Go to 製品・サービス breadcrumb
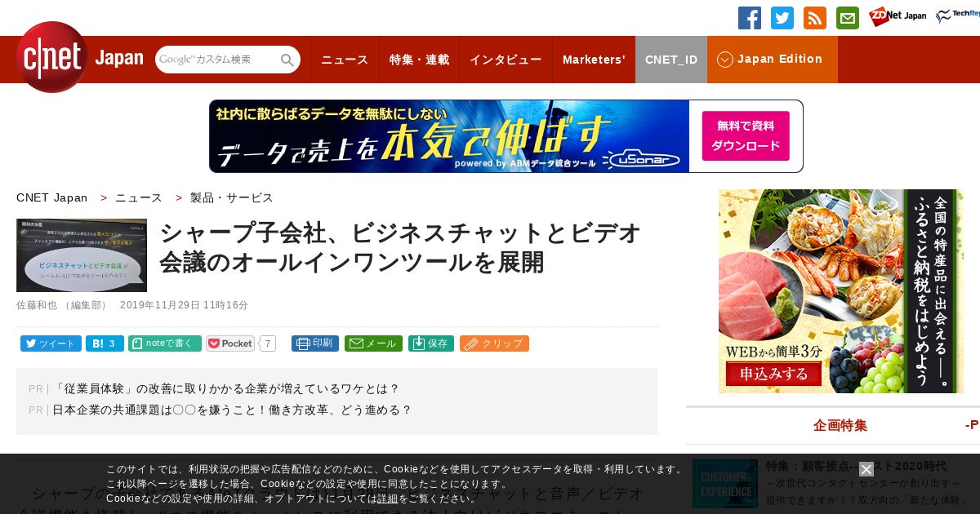The height and width of the screenshot is (514, 980). click(x=232, y=197)
